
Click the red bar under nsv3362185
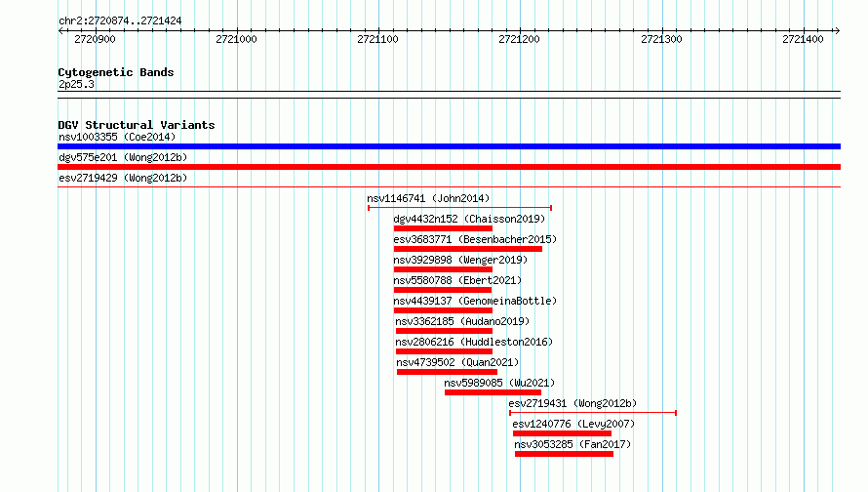[444, 331]
